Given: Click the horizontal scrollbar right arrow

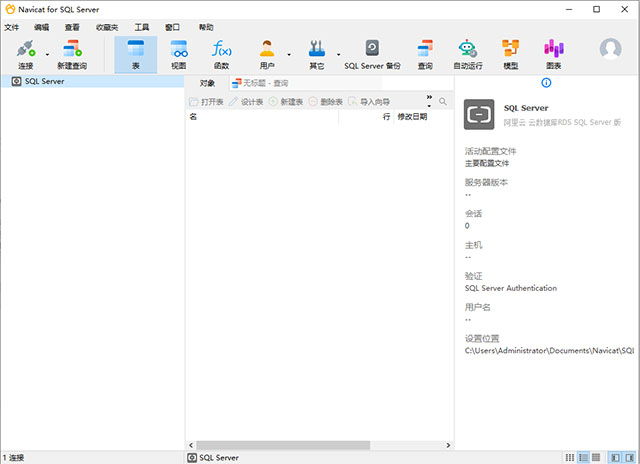Looking at the screenshot, I should [x=448, y=445].
